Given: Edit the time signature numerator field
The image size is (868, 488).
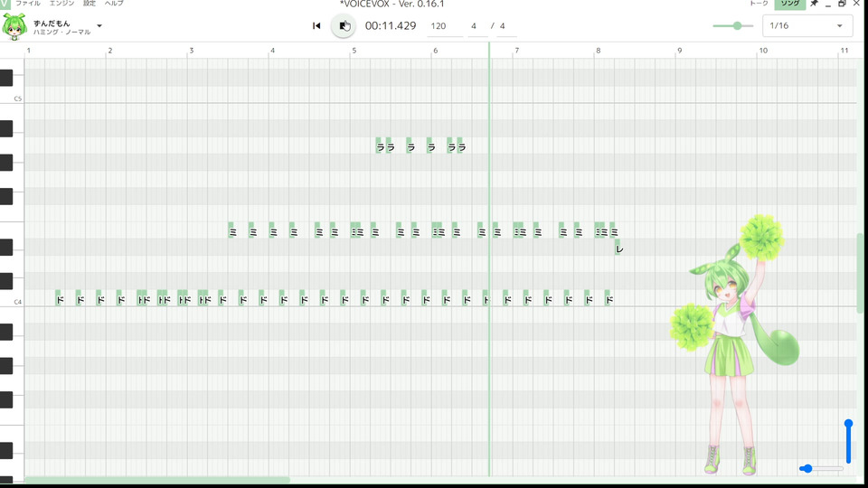Looking at the screenshot, I should pos(477,26).
